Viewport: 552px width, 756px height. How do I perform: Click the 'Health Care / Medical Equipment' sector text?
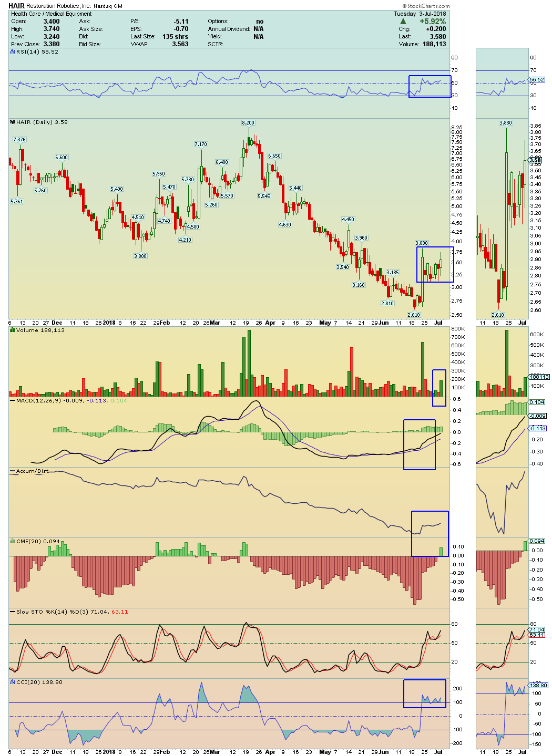click(x=51, y=14)
